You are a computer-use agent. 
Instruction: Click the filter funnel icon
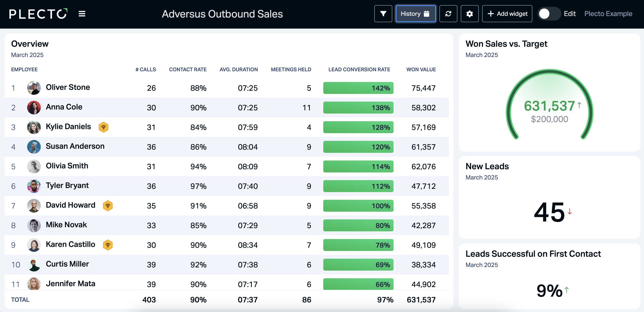pos(383,14)
